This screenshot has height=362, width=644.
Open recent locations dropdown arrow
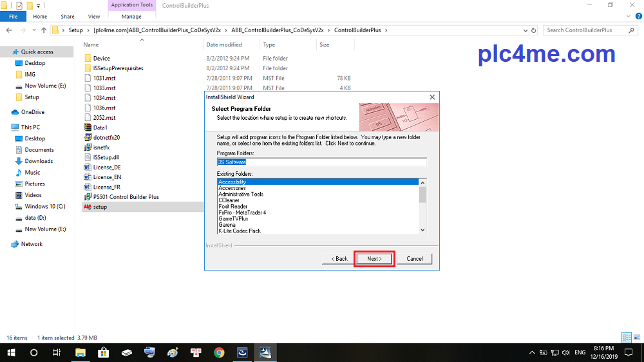pos(33,30)
